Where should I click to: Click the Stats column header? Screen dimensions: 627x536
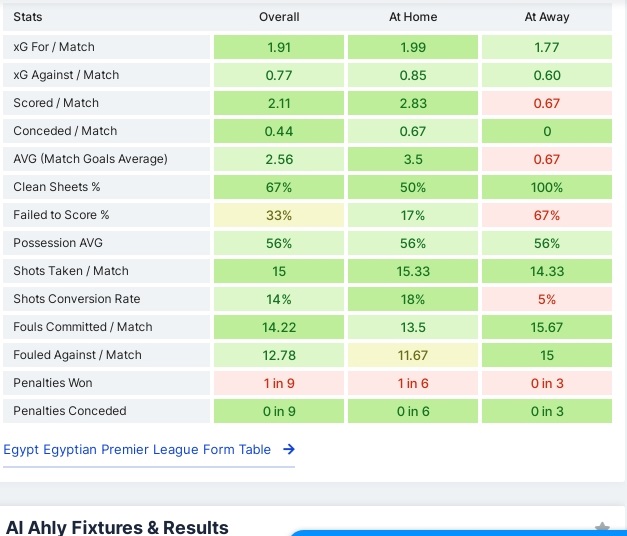click(28, 17)
